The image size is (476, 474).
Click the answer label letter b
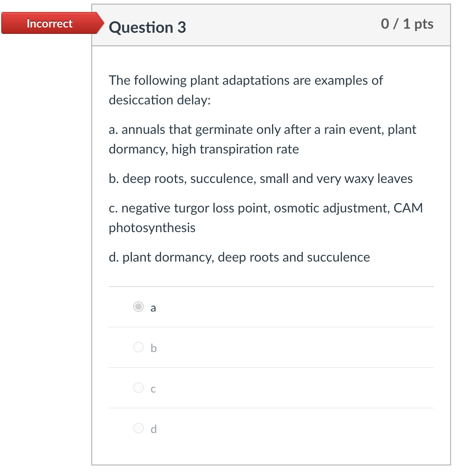coord(154,348)
